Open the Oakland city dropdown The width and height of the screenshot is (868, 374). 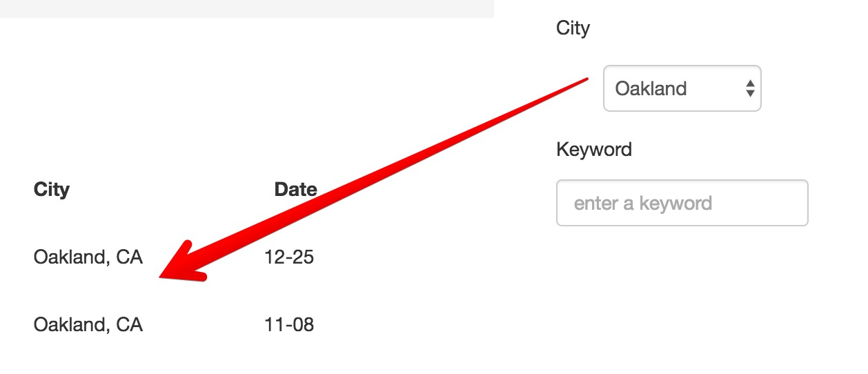(682, 88)
